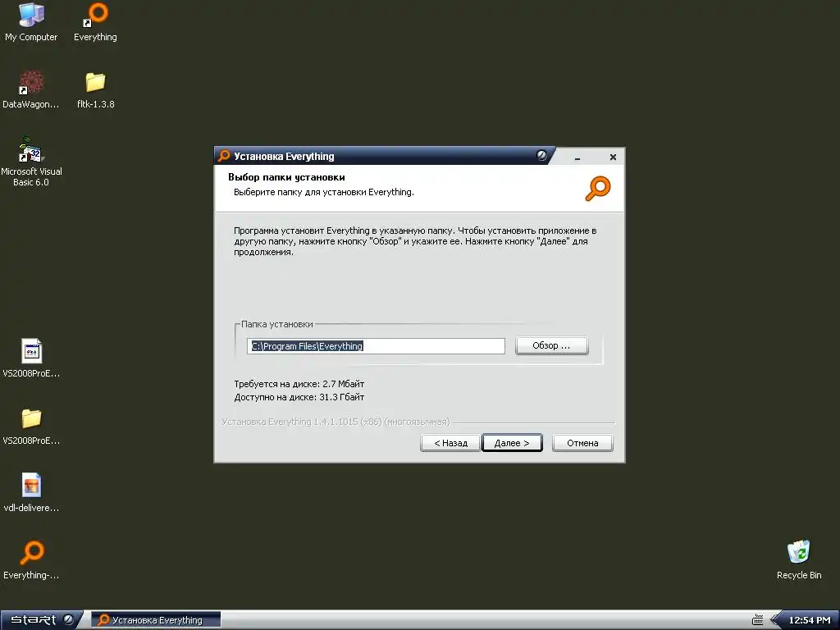
Task: Open the My Computer desktop icon
Action: coord(31,22)
